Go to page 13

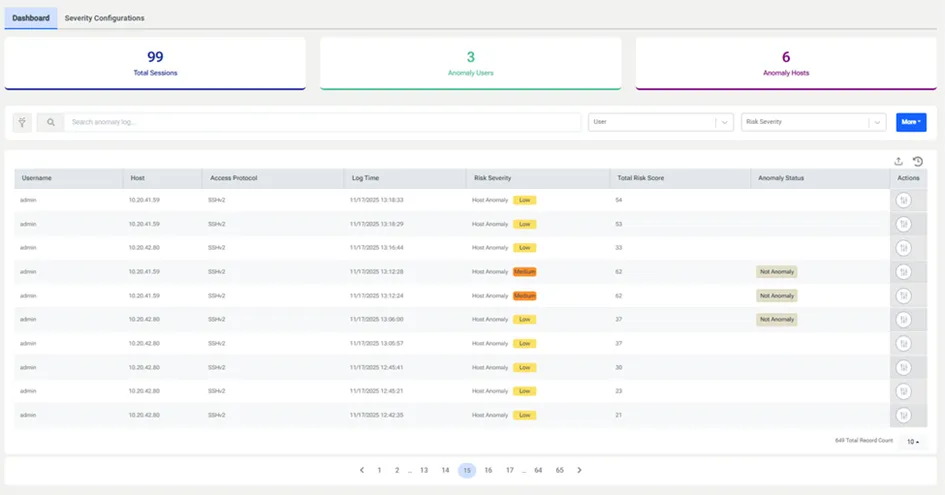tap(424, 470)
